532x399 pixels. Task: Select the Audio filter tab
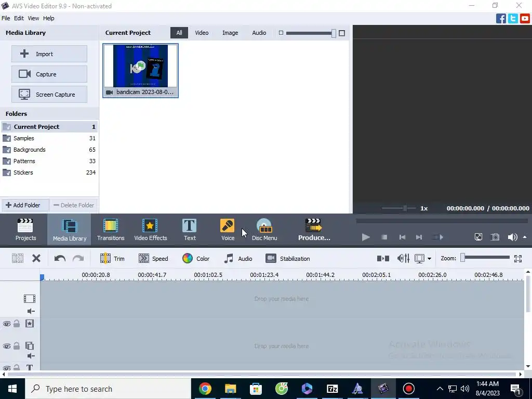tap(259, 33)
